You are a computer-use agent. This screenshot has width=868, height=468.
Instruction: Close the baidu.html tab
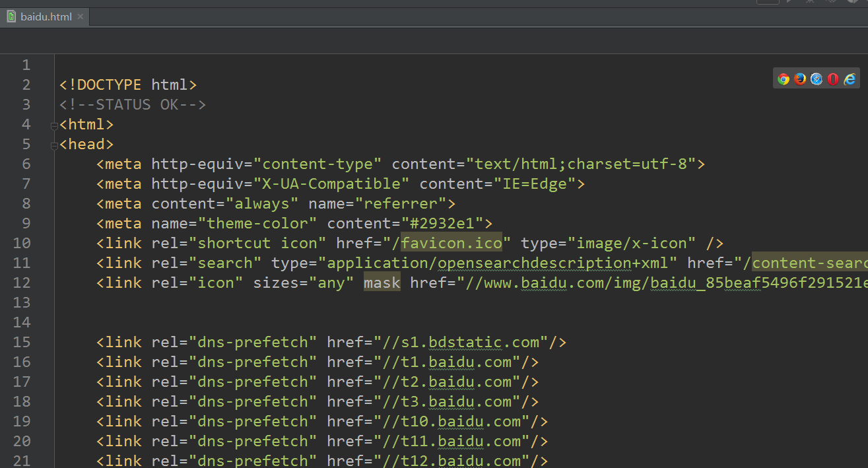[81, 17]
